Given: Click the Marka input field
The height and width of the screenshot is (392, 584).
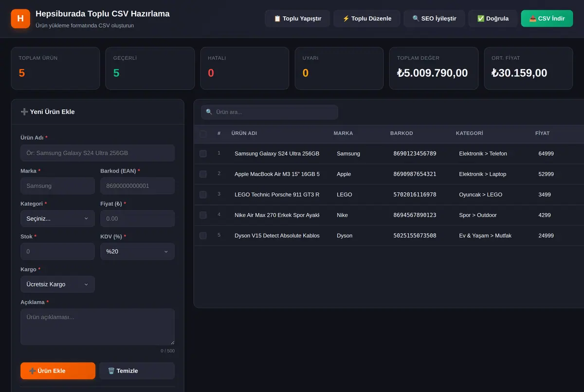Looking at the screenshot, I should [57, 186].
